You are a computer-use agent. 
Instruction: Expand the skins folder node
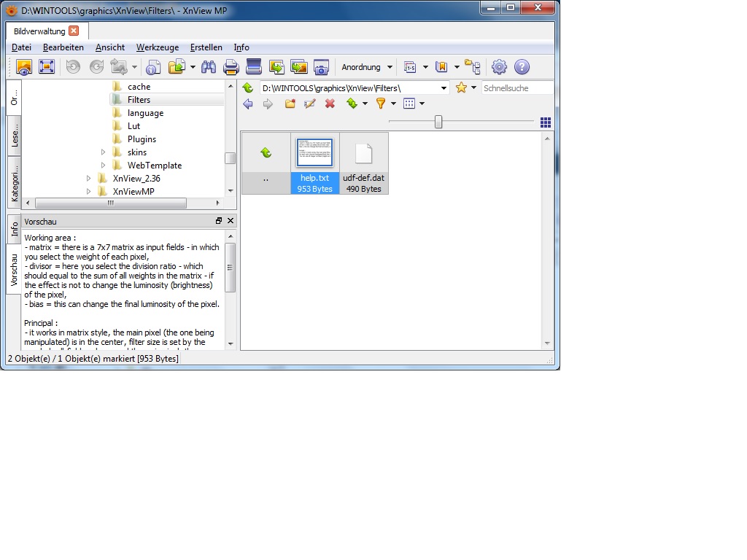(103, 152)
